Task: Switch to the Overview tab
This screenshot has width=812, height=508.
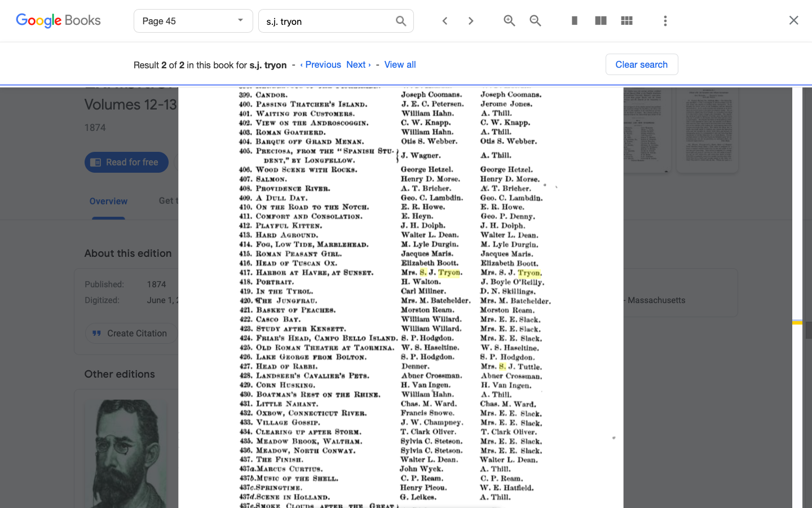Action: coord(108,201)
